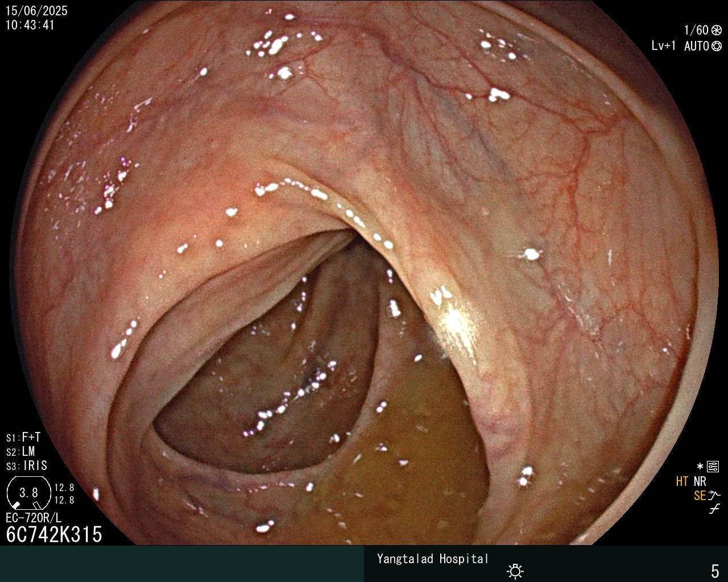This screenshot has width=728, height=582.
Task: Click the asterisk indicator beside sliders icon
Action: (700, 467)
